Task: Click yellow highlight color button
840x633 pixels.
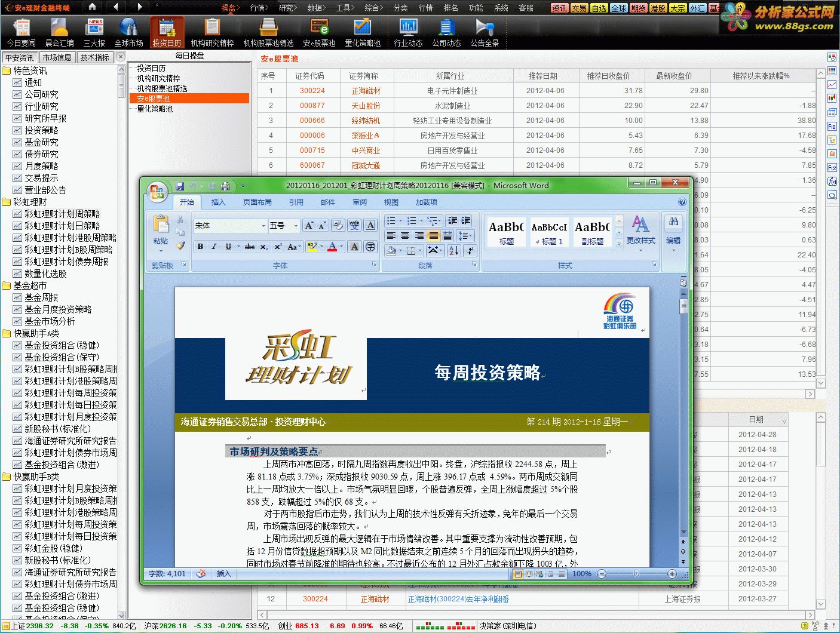Action: click(x=312, y=247)
